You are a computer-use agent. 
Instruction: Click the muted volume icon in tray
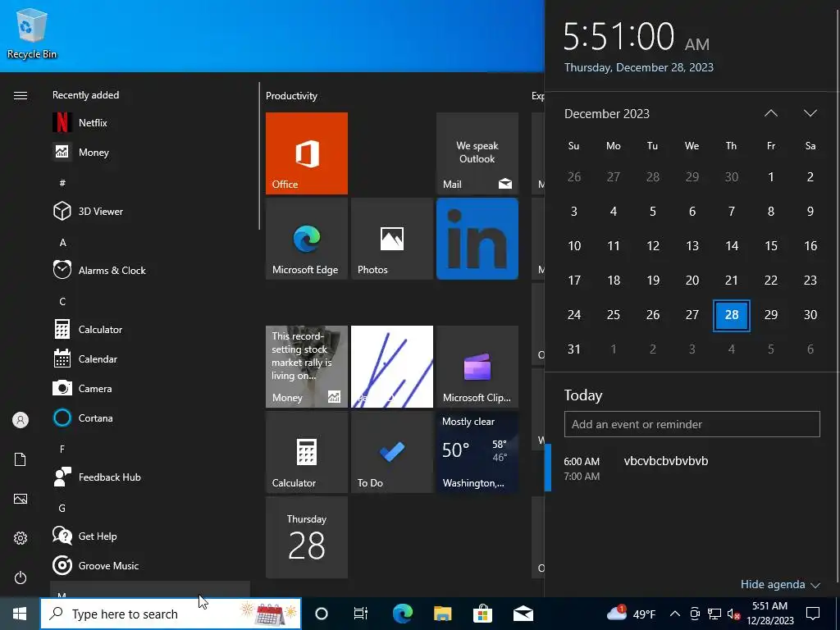coord(733,614)
